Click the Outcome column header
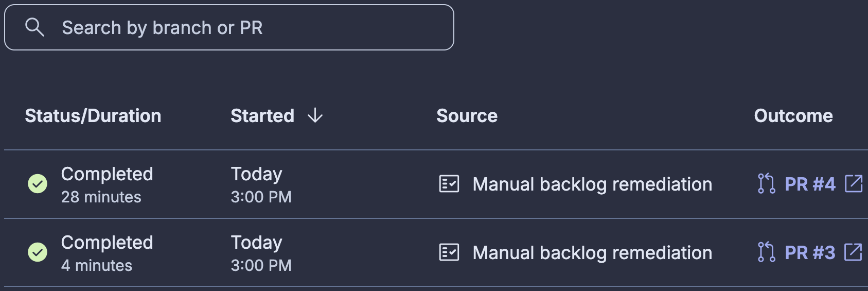 coord(793,116)
